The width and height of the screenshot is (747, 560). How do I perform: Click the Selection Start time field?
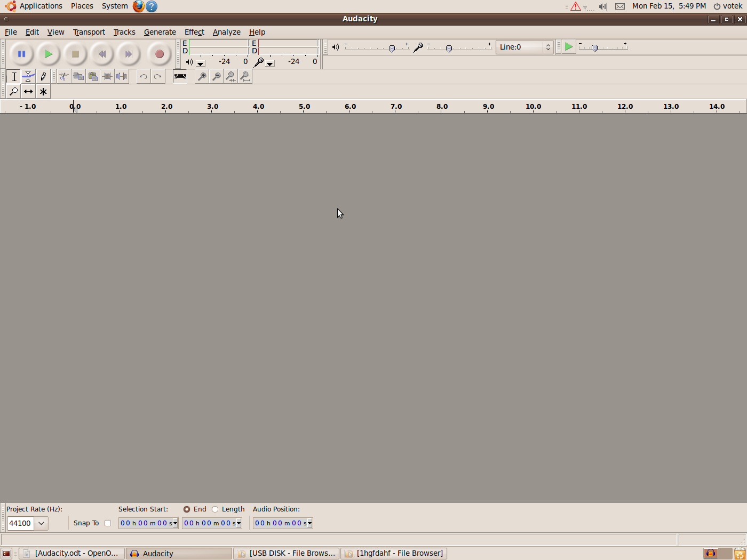click(146, 523)
